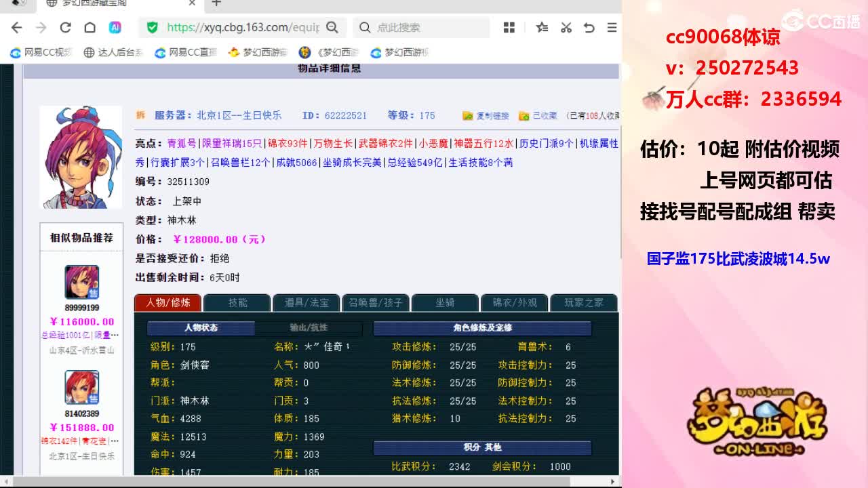Click the 武器锦衣2件 highlight tag
Viewport: 868px width, 488px height.
coord(385,144)
